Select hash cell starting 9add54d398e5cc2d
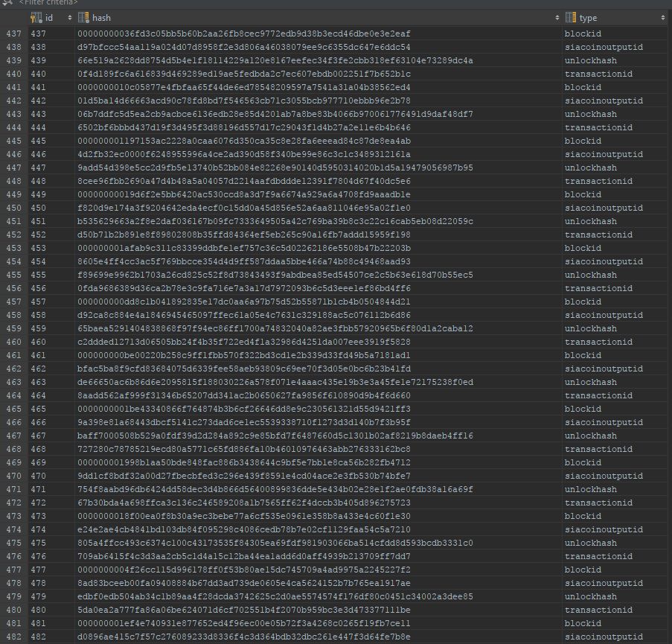Screen dimensions: 672x644 coord(319,168)
